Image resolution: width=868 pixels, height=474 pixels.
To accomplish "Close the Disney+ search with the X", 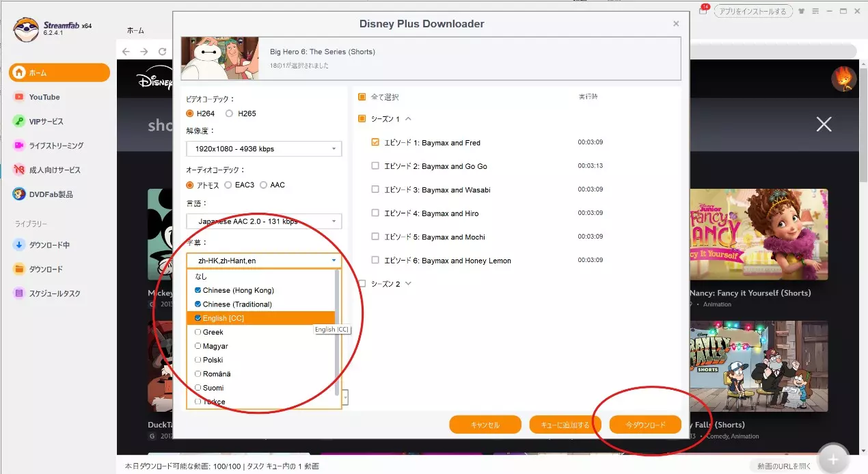I will tap(824, 124).
